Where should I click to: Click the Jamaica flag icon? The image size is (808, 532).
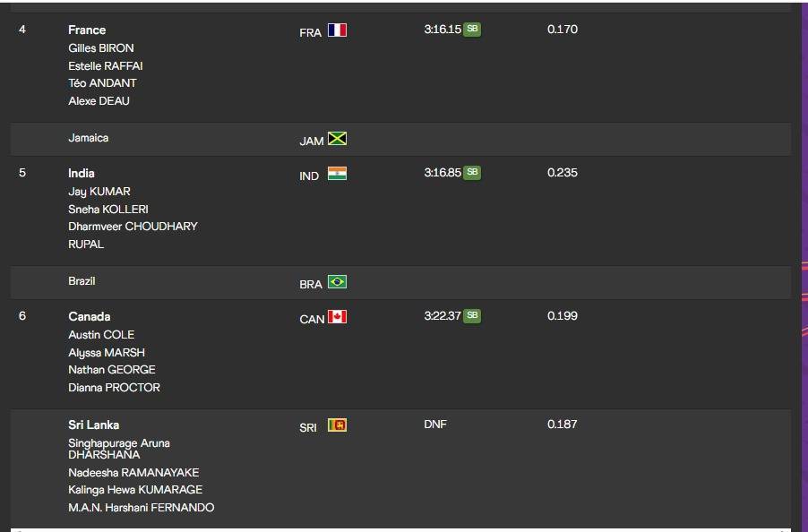tap(337, 139)
